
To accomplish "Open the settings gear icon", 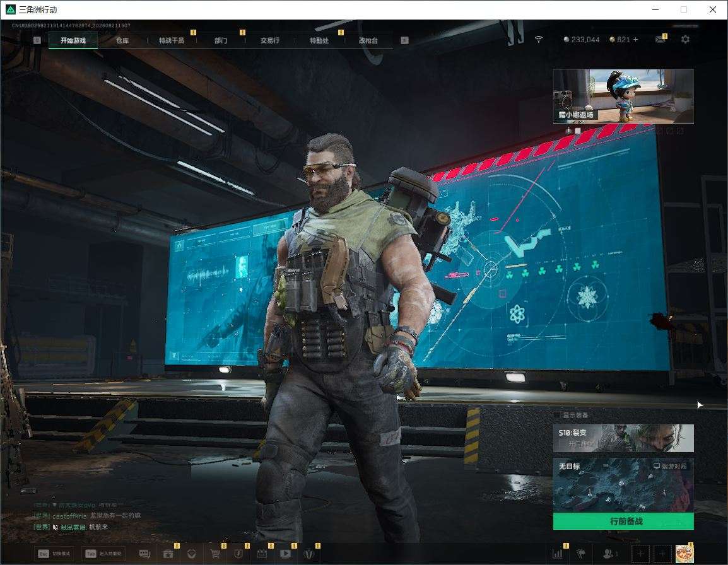I will (685, 40).
